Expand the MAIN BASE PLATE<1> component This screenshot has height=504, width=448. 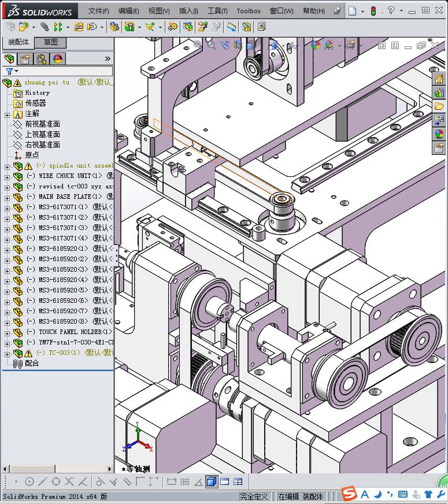(7, 198)
